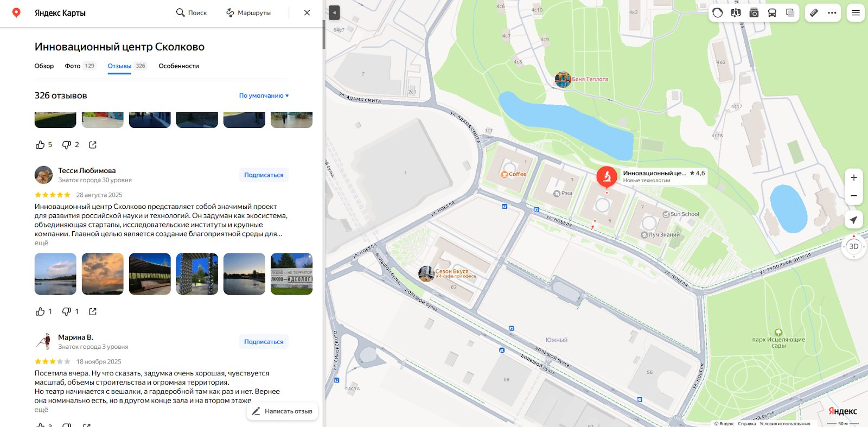Screen dimensions: 868x427
Task: Open the ruler distance measurement tool
Action: (814, 13)
